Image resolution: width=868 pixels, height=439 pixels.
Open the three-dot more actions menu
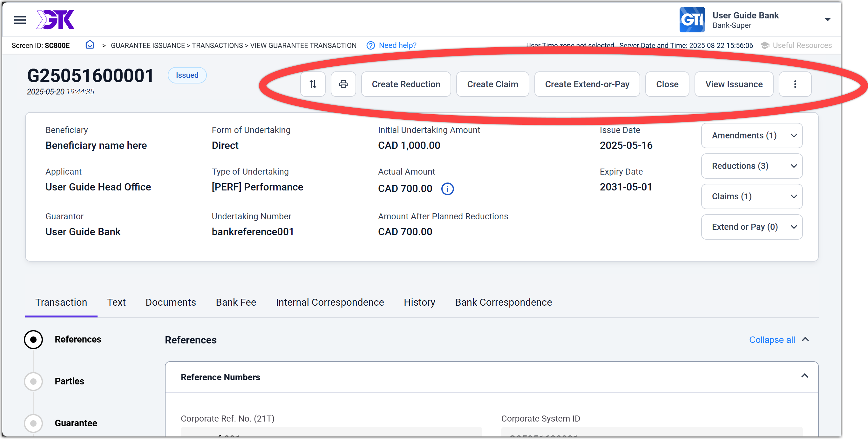click(795, 84)
